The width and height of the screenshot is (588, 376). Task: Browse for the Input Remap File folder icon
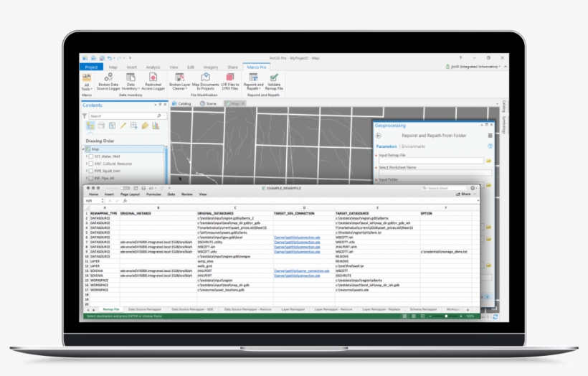pyautogui.click(x=488, y=161)
